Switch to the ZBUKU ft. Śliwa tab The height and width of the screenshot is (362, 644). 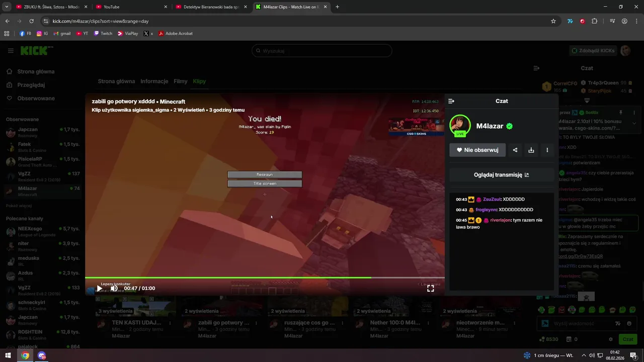click(51, 7)
